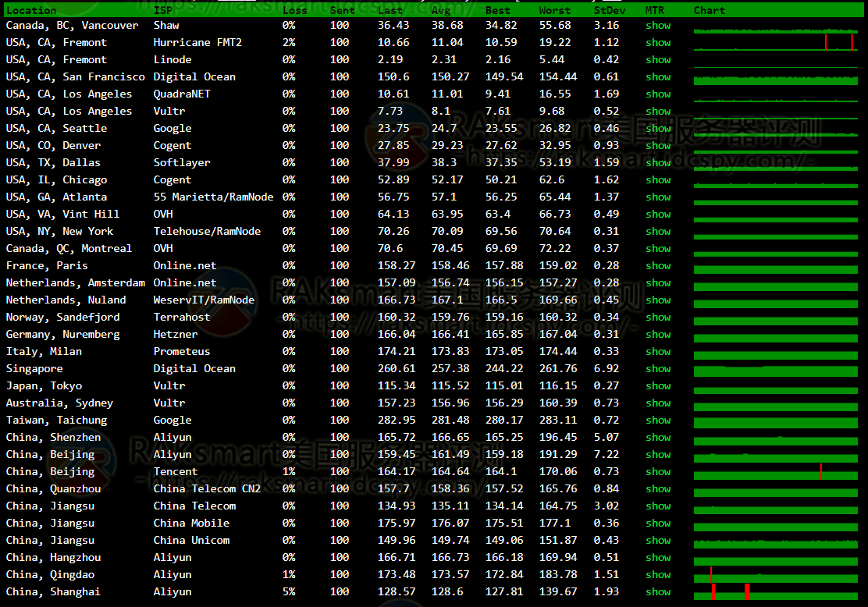Click show link for Japan Tokyo
The height and width of the screenshot is (607, 868).
(x=658, y=385)
